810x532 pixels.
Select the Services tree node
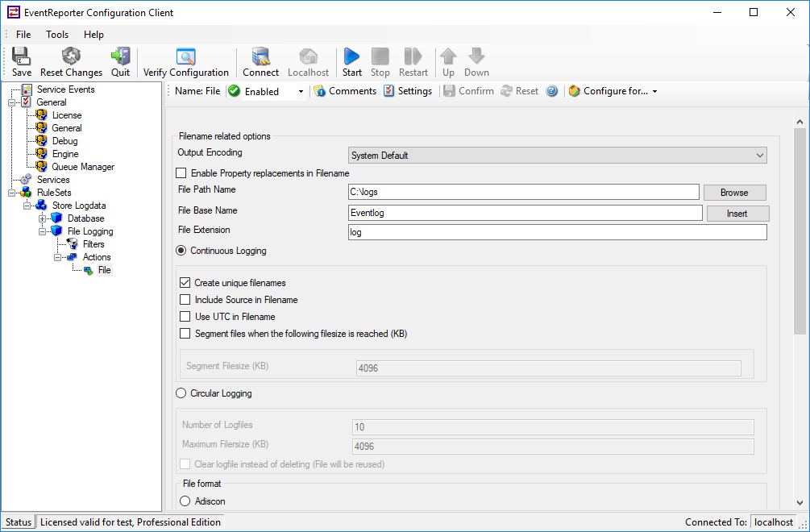[x=53, y=180]
